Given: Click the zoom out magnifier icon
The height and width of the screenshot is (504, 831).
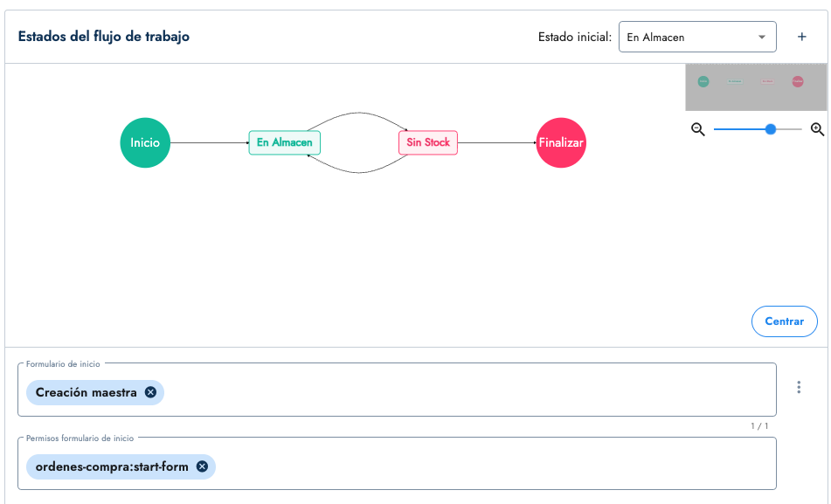Looking at the screenshot, I should (698, 129).
